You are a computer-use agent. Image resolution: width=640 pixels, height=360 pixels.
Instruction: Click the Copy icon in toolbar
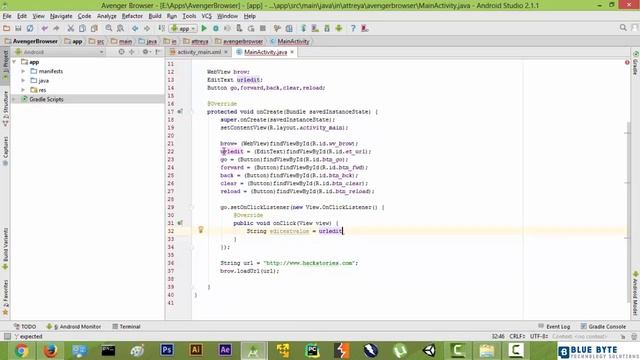tap(82, 28)
